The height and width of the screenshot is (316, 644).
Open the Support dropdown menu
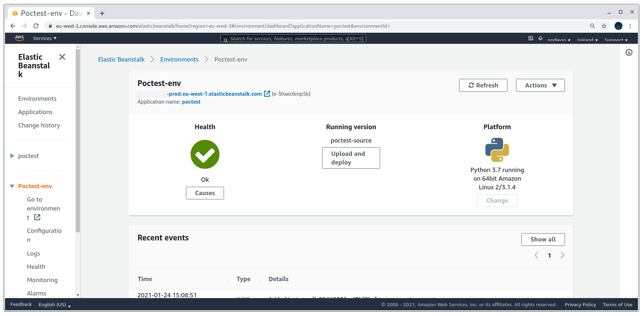point(616,40)
